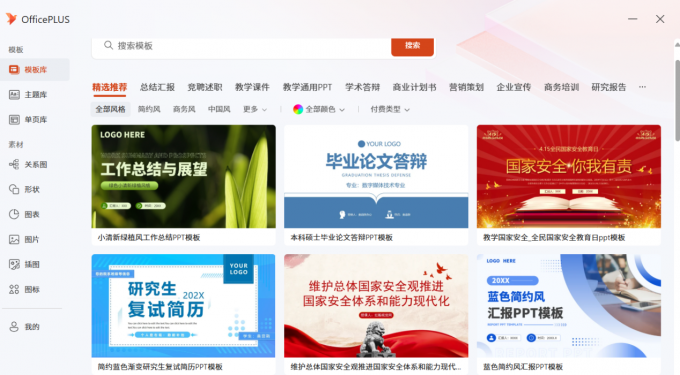Open the 维护总体国家安全观 thumbnail
Image resolution: width=680 pixels, height=375 pixels.
click(376, 306)
